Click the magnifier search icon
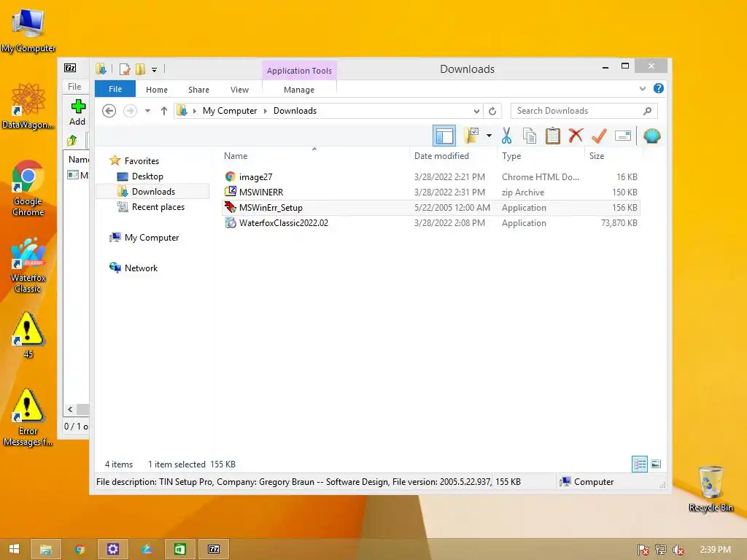This screenshot has width=747, height=560. 647,111
